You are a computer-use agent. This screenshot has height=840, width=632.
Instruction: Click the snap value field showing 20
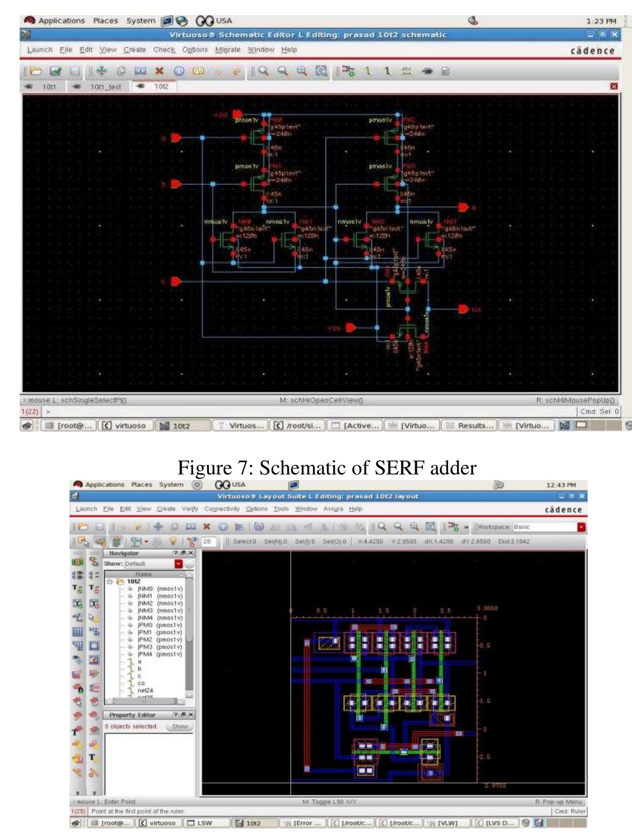coord(208,542)
